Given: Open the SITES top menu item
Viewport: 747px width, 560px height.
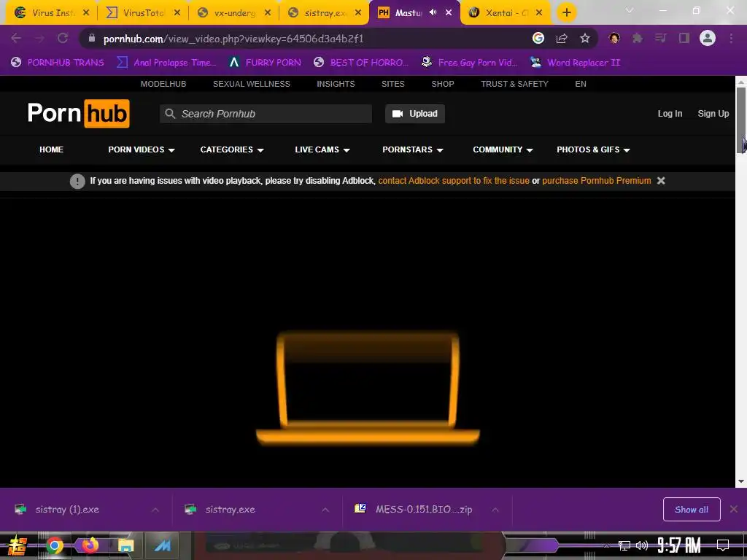Looking at the screenshot, I should click(x=393, y=84).
